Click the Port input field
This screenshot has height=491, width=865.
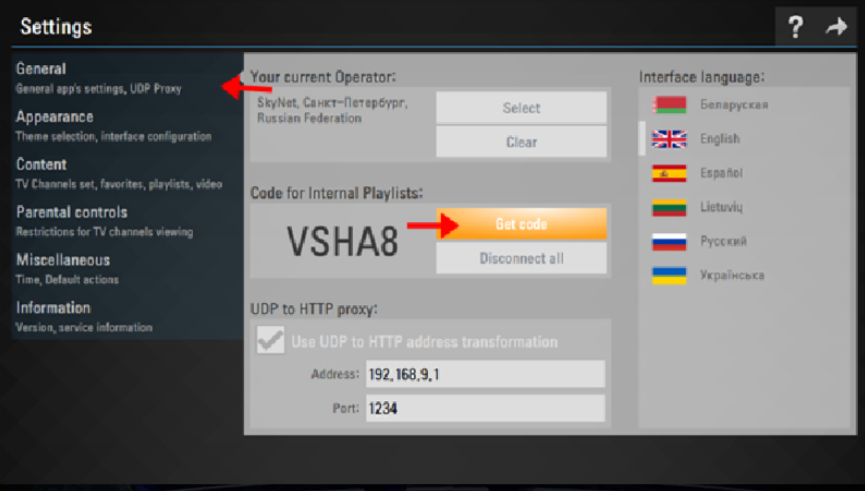coord(485,408)
